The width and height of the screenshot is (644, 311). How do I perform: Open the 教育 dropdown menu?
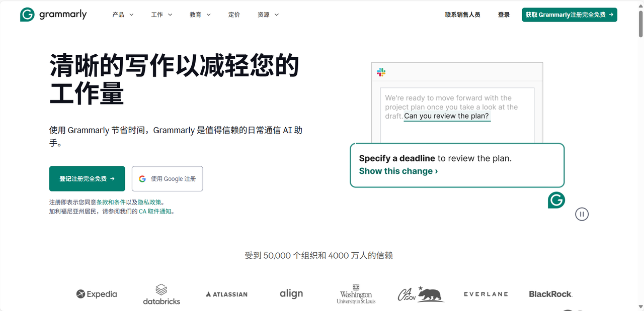tap(200, 15)
